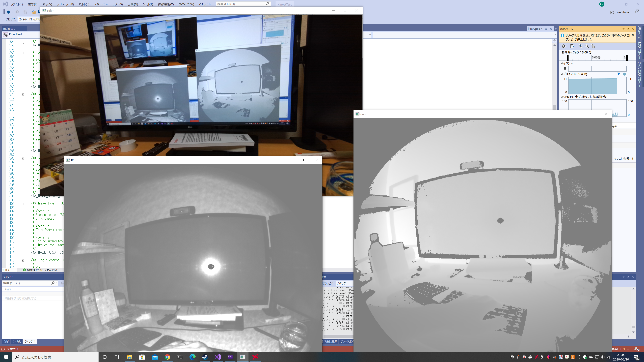Screen dimensions: 644x362
Task: Open the 100 % editor zoom dropdown
Action: pyautogui.click(x=15, y=270)
